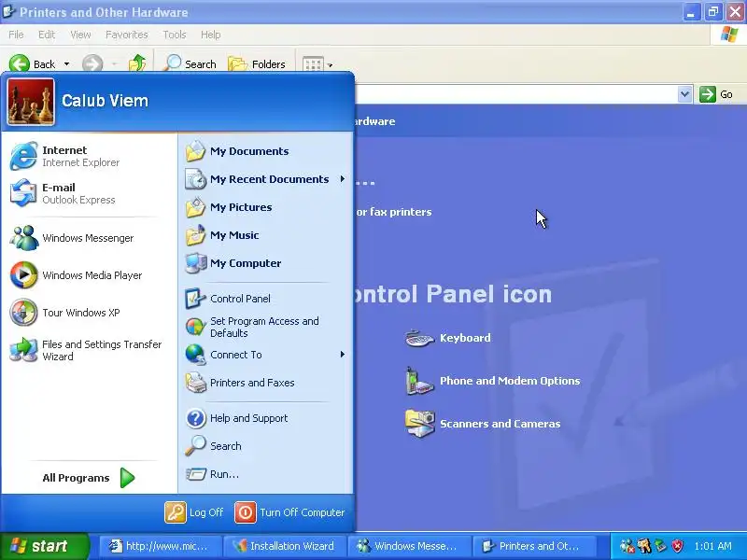Switch to Installation Wizard taskbar window
The width and height of the screenshot is (747, 560).
pyautogui.click(x=285, y=546)
